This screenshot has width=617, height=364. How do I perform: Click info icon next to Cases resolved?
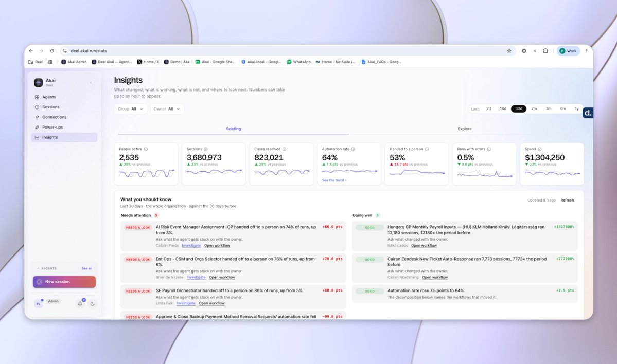click(284, 149)
